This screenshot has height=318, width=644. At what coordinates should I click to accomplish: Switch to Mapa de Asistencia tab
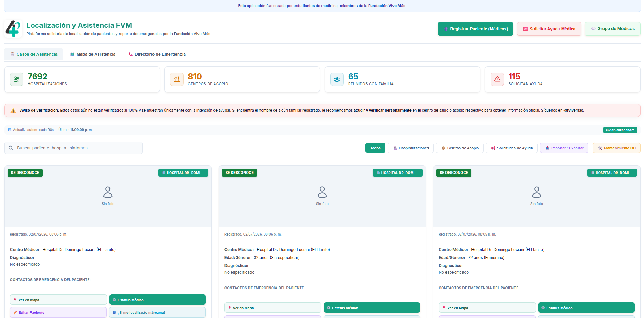(x=93, y=54)
